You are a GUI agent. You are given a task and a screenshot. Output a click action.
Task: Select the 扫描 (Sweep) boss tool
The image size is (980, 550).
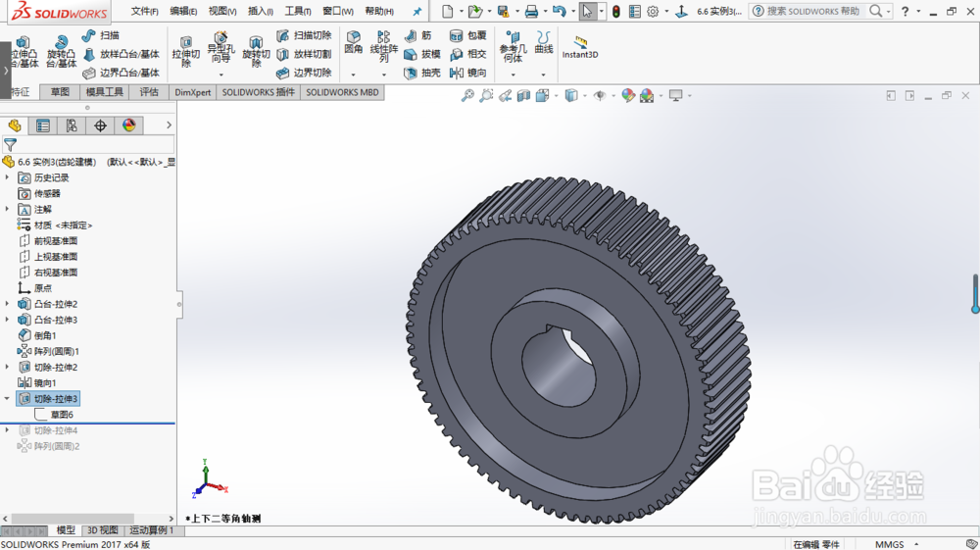tap(100, 35)
